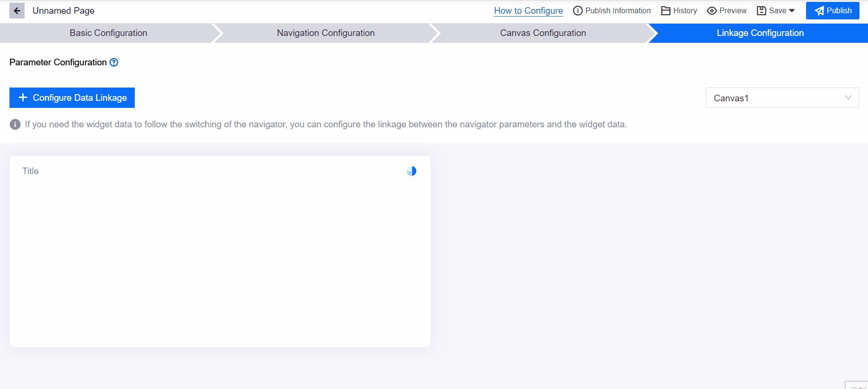Image resolution: width=868 pixels, height=389 pixels.
Task: Open Publish Information details
Action: tap(612, 11)
